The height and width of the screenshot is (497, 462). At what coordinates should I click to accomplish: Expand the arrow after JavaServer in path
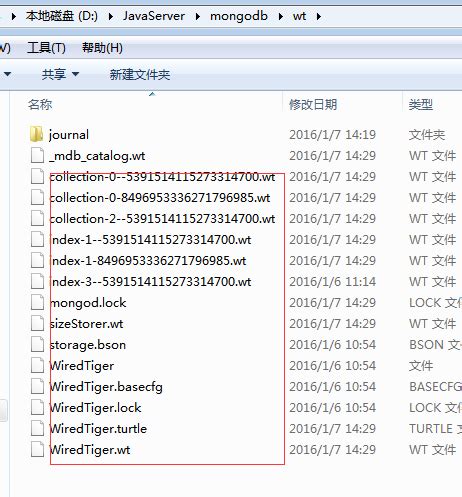198,16
